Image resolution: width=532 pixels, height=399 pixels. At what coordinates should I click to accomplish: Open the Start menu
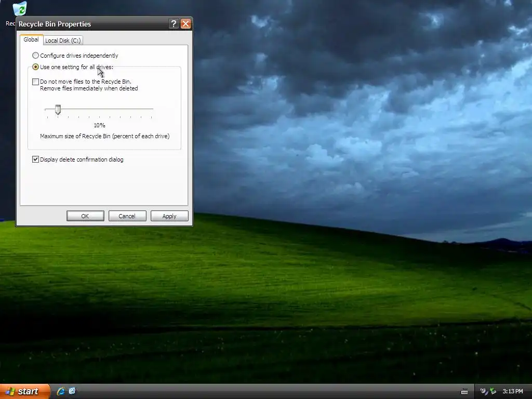pos(25,391)
